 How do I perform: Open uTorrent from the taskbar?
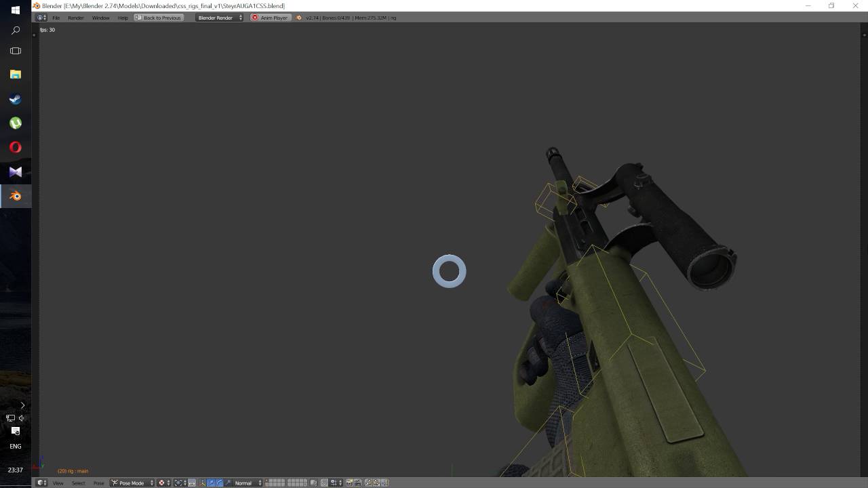16,123
